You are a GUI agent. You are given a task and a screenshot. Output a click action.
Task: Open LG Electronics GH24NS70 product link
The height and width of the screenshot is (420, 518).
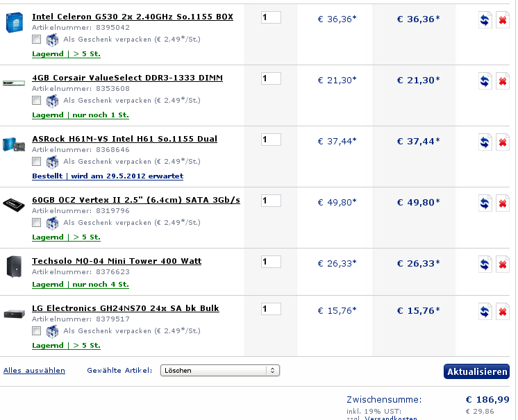pos(126,308)
